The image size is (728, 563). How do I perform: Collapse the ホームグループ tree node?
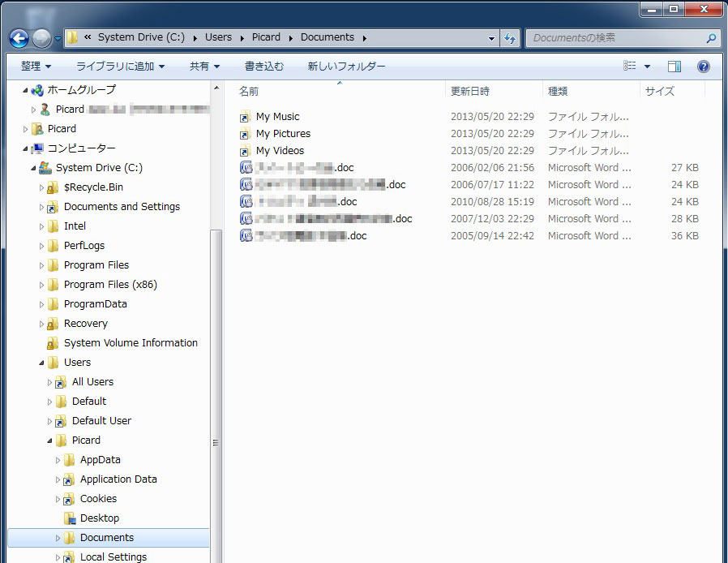point(25,90)
